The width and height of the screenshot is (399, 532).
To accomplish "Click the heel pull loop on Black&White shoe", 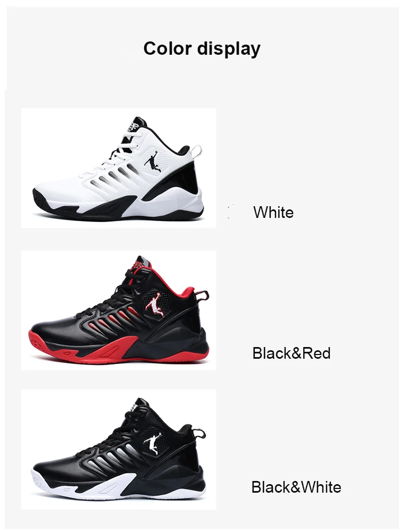I will pyautogui.click(x=199, y=434).
